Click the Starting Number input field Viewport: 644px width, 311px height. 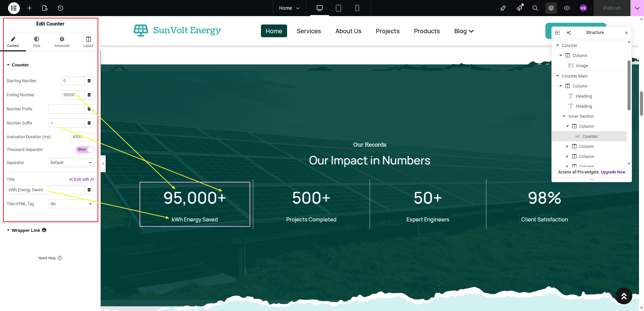(73, 81)
